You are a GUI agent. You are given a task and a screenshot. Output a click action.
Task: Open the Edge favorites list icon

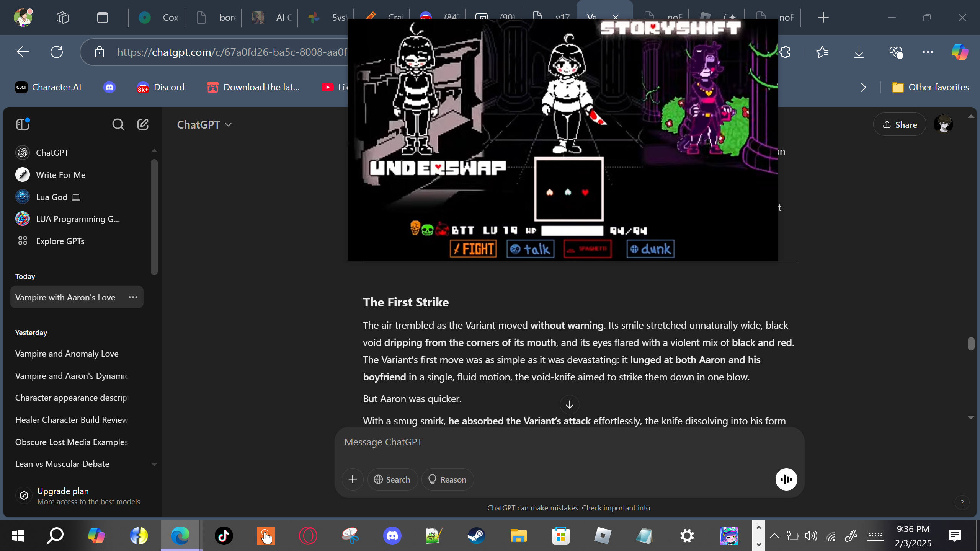tap(822, 52)
